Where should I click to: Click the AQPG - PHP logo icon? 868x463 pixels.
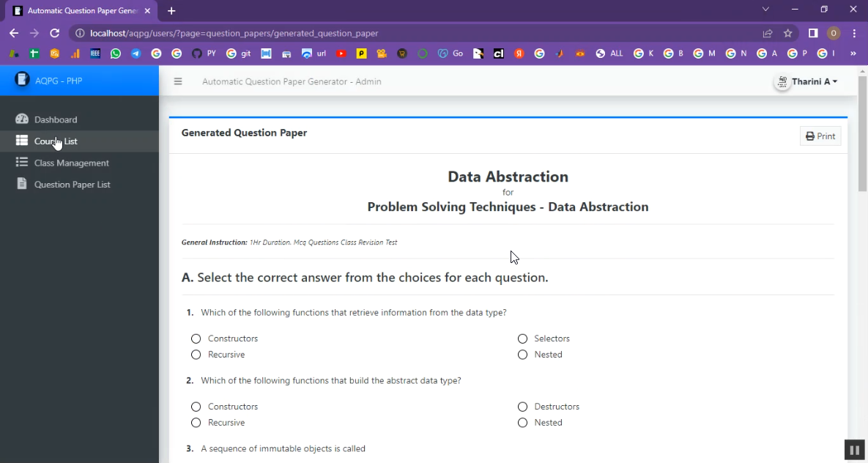(x=23, y=80)
